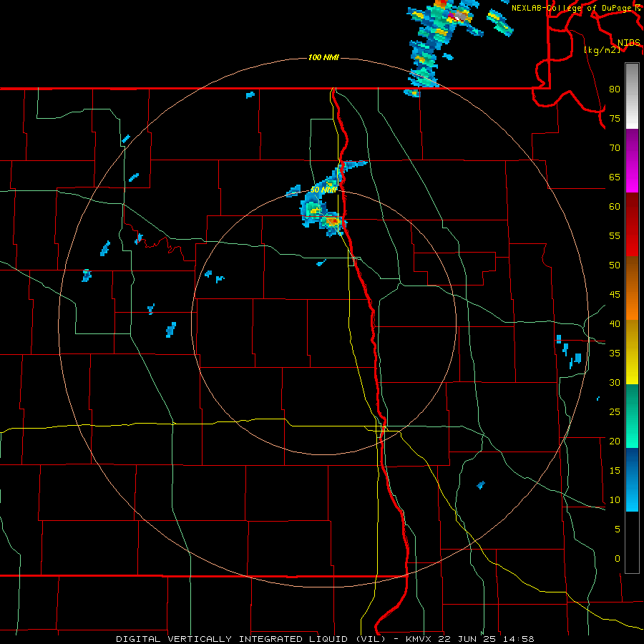Pick the green band on the color scale
644x644 pixels.
pyautogui.click(x=632, y=416)
